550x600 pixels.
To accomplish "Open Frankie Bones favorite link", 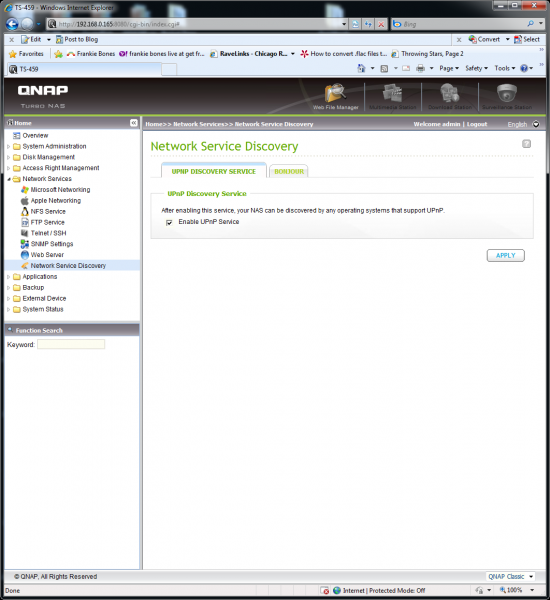I will pos(91,54).
